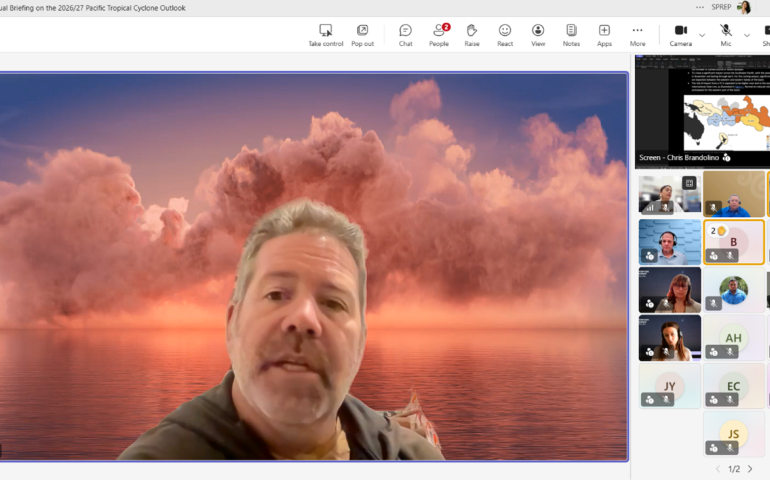Open the title bar ellipsis settings menu
The height and width of the screenshot is (480, 770).
coord(700,7)
